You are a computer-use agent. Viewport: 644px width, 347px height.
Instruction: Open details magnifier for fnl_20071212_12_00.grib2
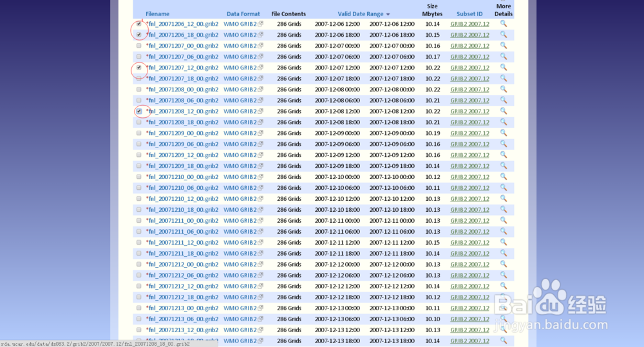point(504,286)
